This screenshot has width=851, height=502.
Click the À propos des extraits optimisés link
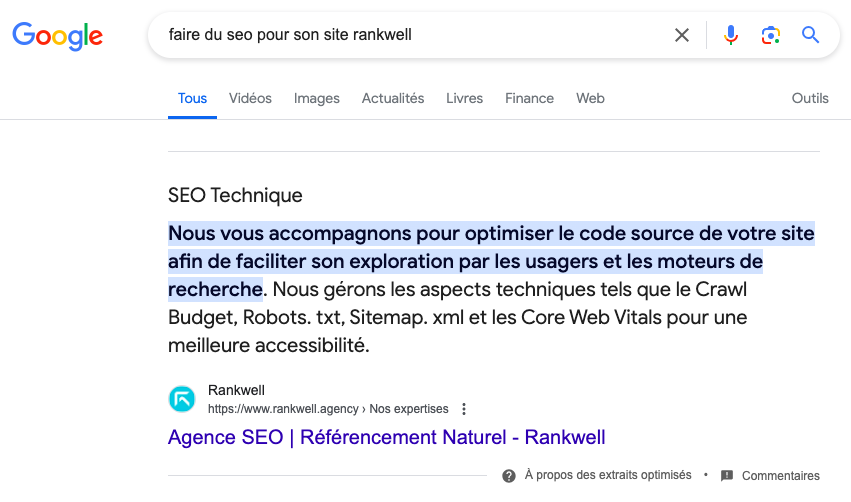[608, 475]
